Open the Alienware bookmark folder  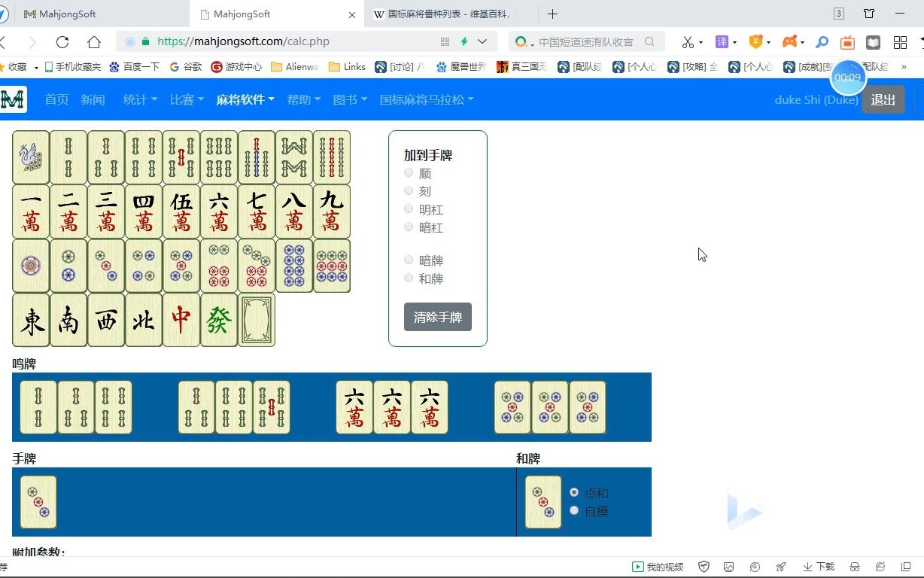(x=294, y=67)
